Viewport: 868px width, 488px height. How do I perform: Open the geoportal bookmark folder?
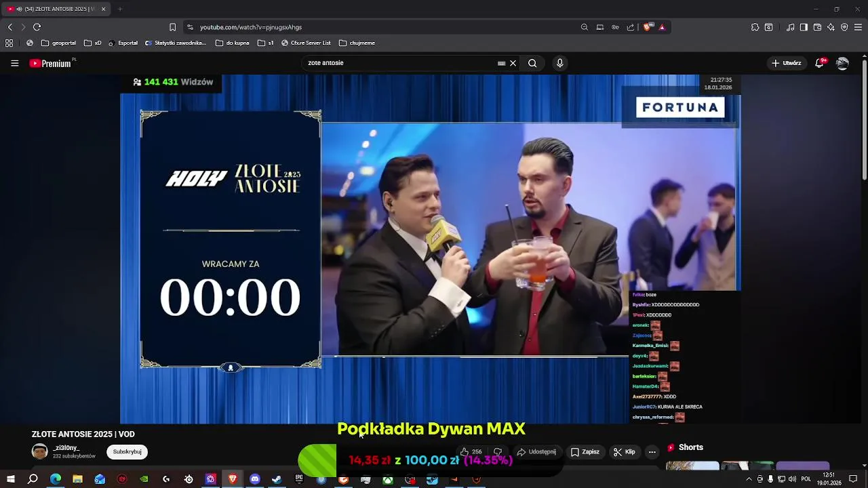58,43
